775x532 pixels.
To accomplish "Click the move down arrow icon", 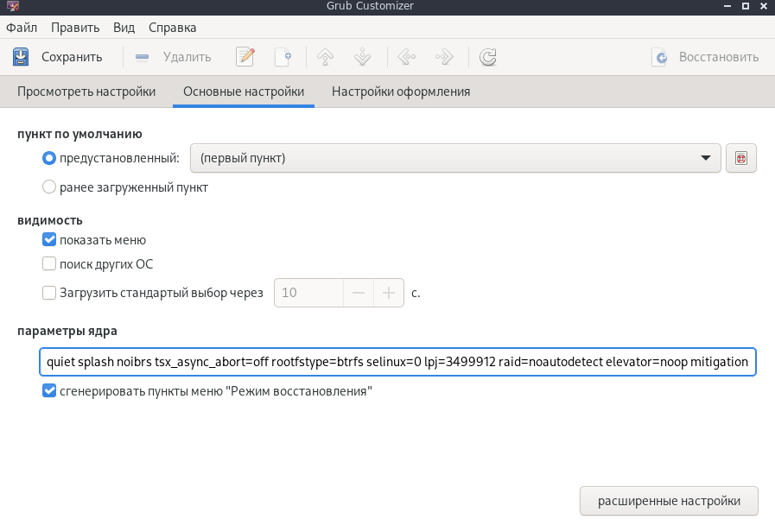I will 362,57.
